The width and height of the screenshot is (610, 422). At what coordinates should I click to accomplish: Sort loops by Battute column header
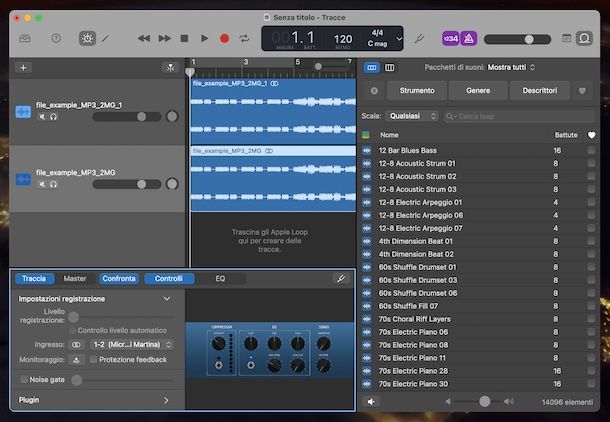tap(566, 135)
